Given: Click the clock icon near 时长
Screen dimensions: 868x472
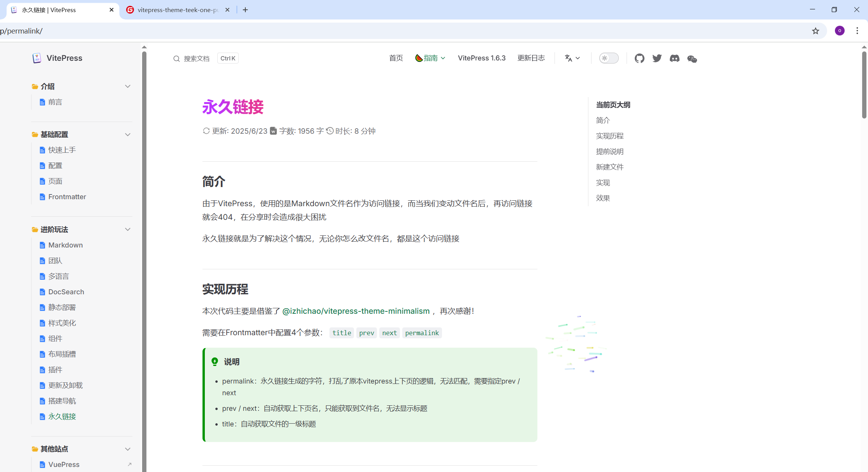Looking at the screenshot, I should click(330, 131).
